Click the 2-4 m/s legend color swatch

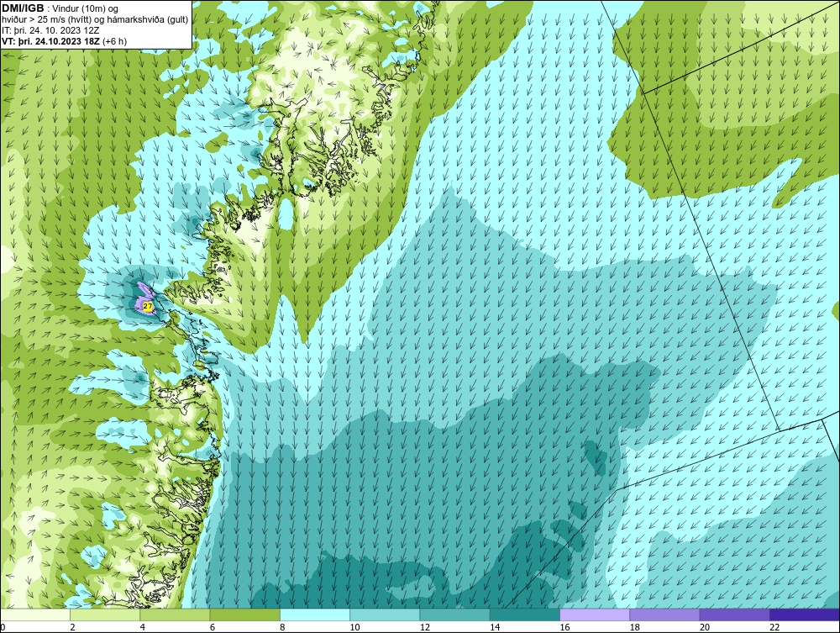coord(105,615)
